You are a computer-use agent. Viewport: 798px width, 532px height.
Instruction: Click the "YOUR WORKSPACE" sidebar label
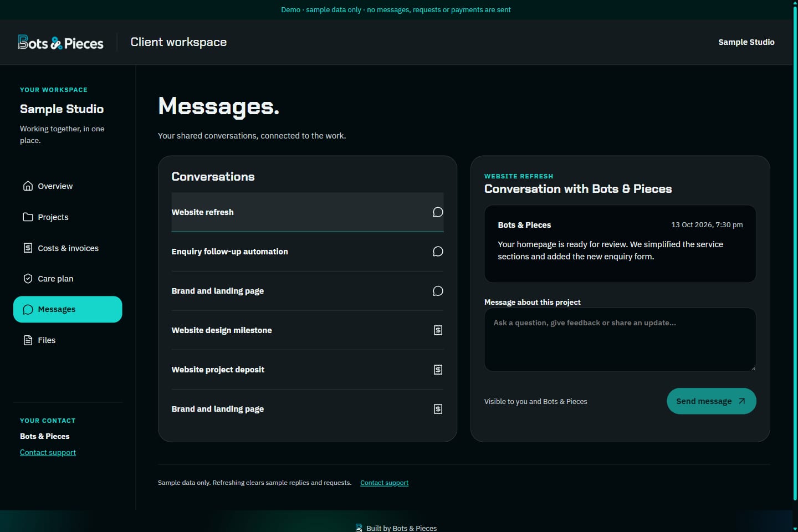tap(54, 90)
